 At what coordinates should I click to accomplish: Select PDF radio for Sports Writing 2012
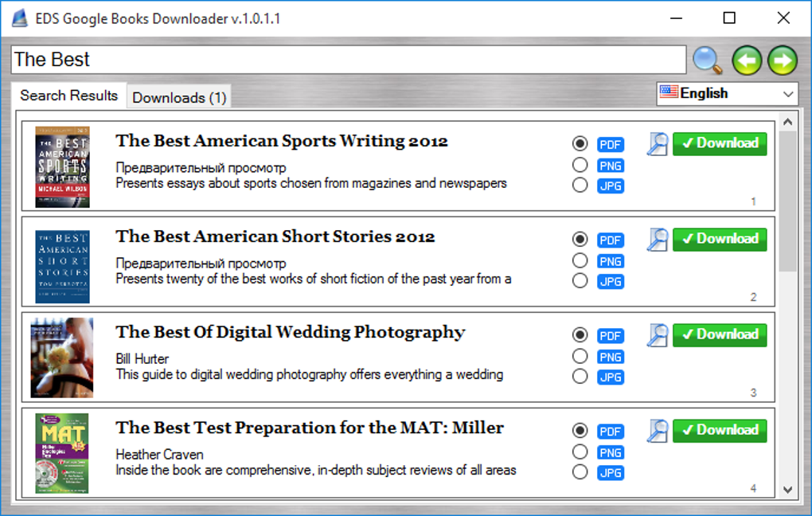pos(580,143)
